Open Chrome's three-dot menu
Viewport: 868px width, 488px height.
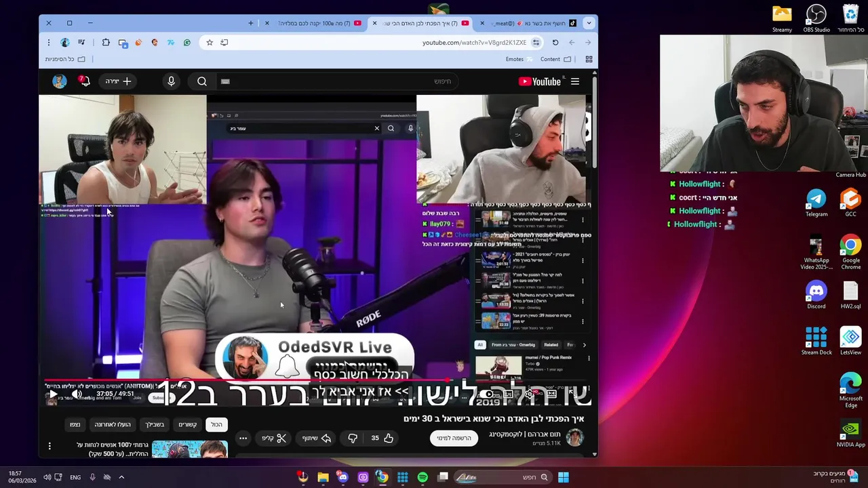49,42
